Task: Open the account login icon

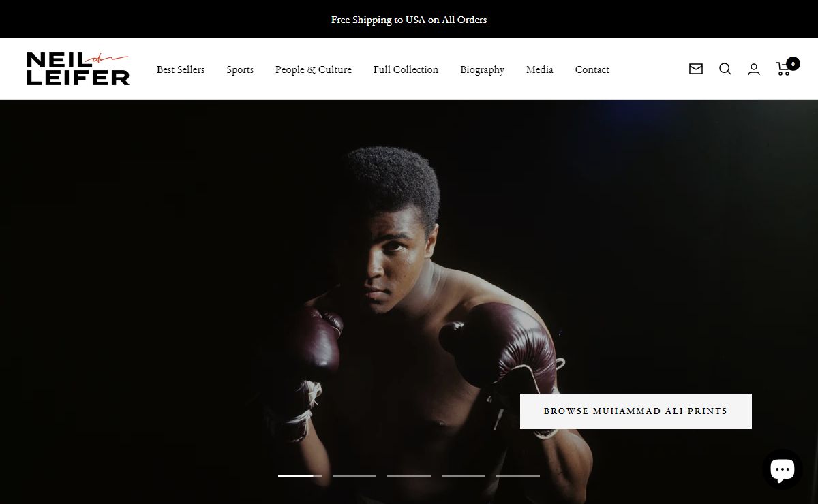Action: pyautogui.click(x=754, y=69)
